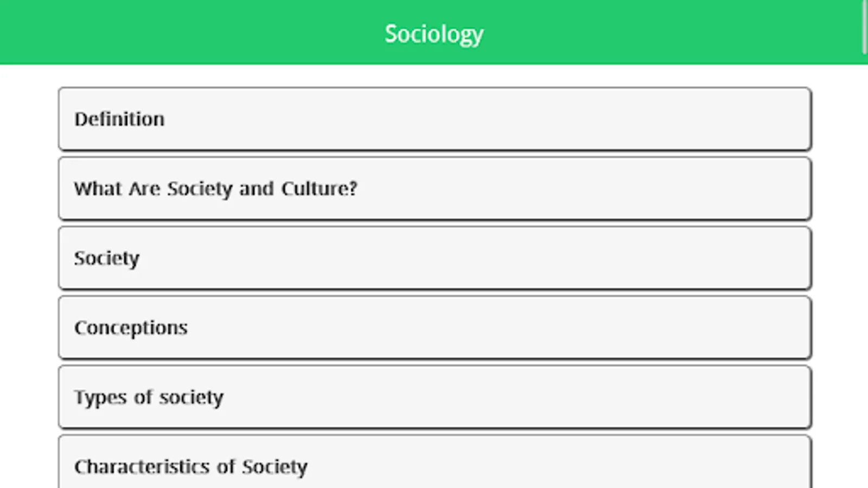868x488 pixels.
Task: Open the Conceptions chapter
Action: click(435, 327)
